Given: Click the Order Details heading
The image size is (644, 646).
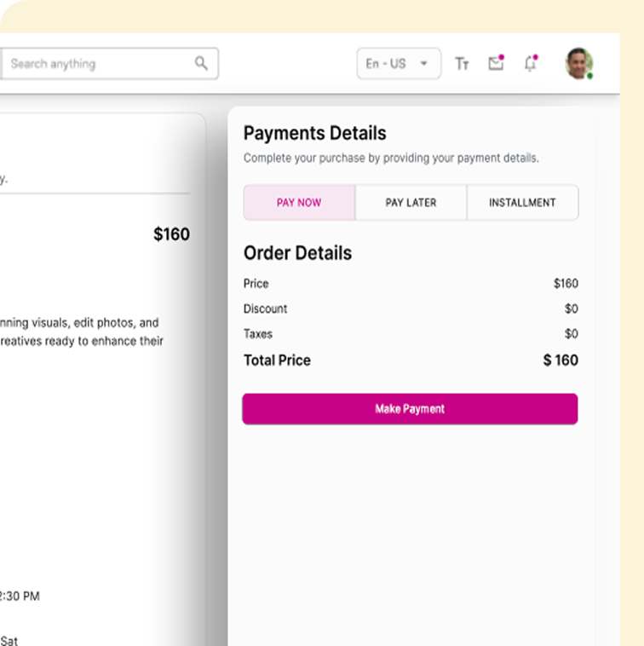Looking at the screenshot, I should (297, 253).
